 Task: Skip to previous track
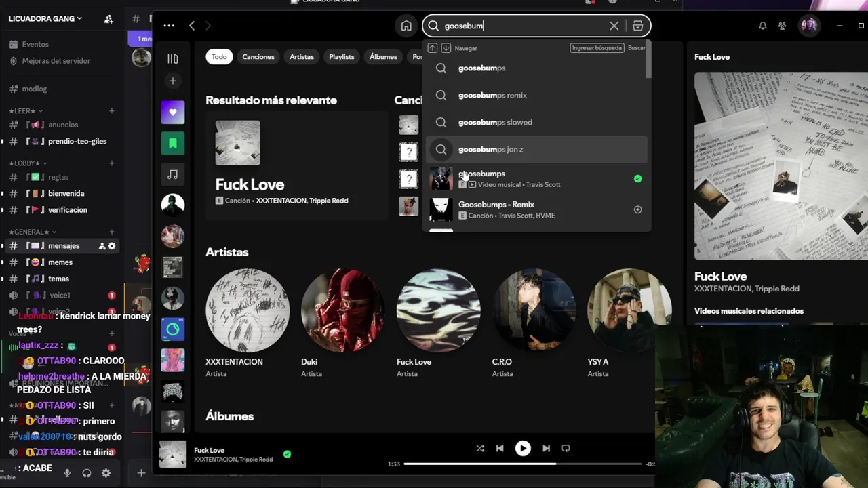[500, 448]
